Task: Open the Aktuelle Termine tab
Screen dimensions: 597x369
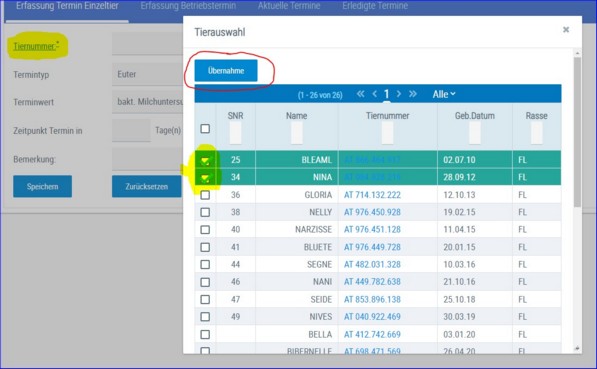Action: (289, 6)
